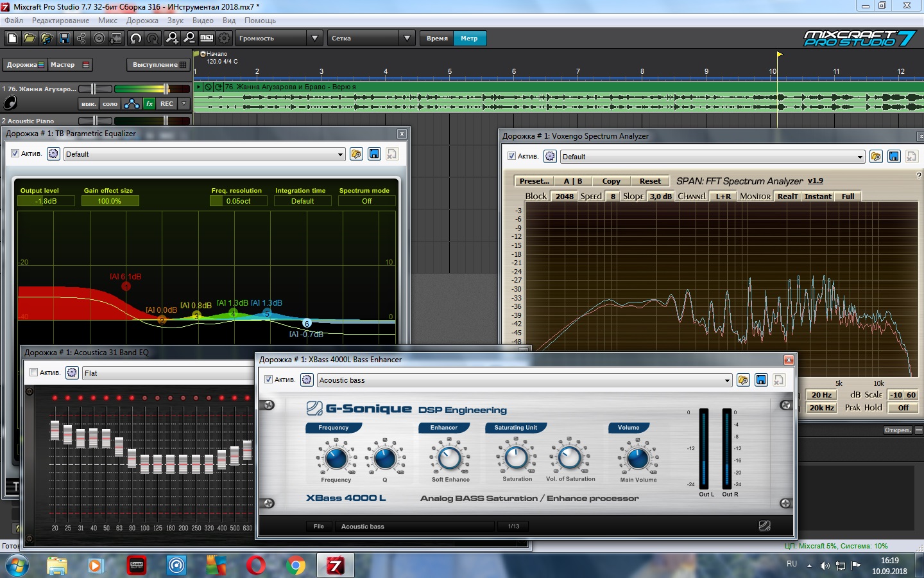This screenshot has width=924, height=578.
Task: Click the Zoom out magnifier icon
Action: tap(189, 39)
